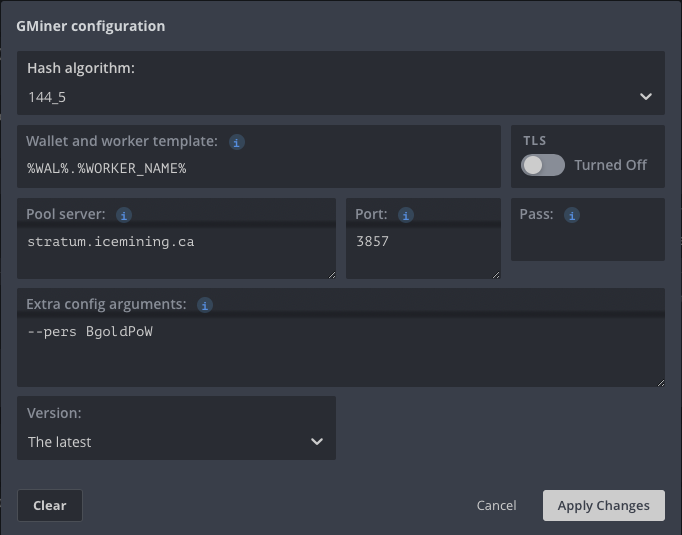Click info icon beside Extra config arguments
Screen dimensions: 682x535
(205, 304)
